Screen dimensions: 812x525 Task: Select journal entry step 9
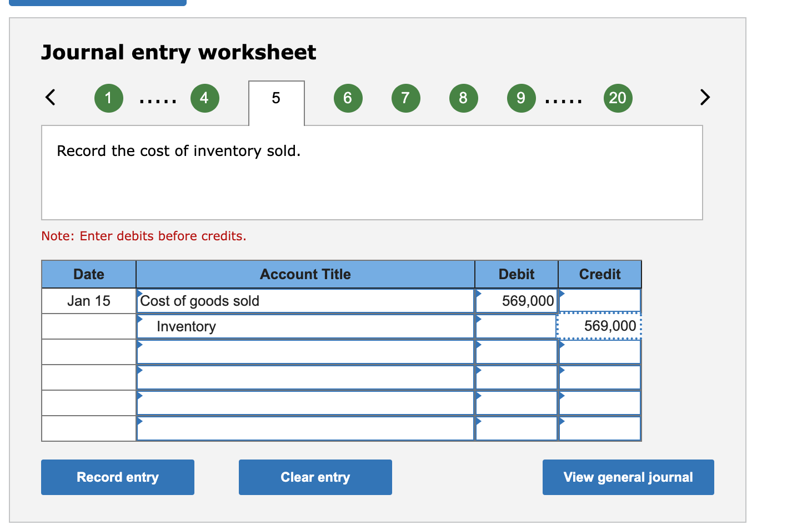[x=521, y=98]
